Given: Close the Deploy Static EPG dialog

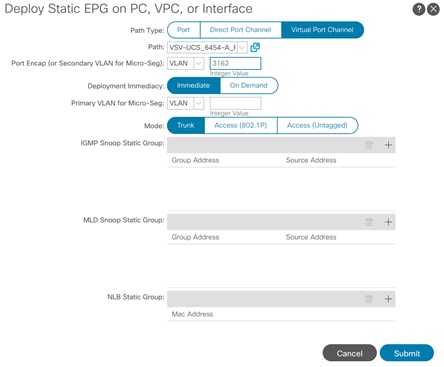Looking at the screenshot, I should [x=433, y=9].
